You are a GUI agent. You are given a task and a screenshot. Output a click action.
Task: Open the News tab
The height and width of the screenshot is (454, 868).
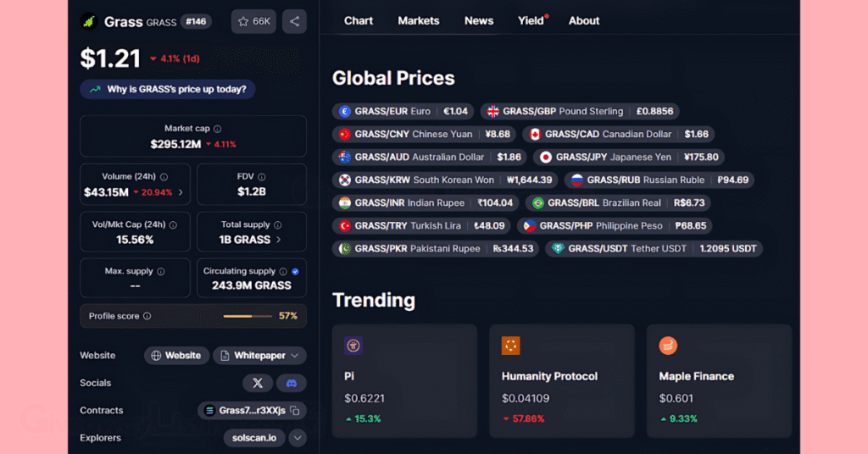tap(479, 21)
